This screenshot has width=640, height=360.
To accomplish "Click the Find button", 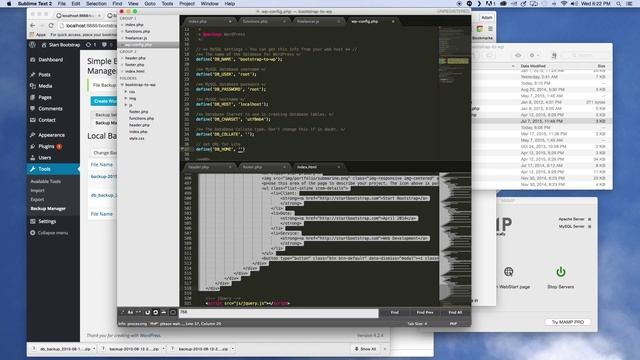I will pos(394,313).
